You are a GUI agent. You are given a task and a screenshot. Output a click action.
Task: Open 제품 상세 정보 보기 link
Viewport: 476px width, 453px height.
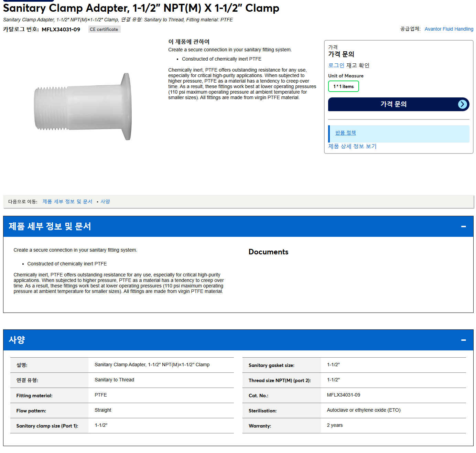tap(352, 146)
